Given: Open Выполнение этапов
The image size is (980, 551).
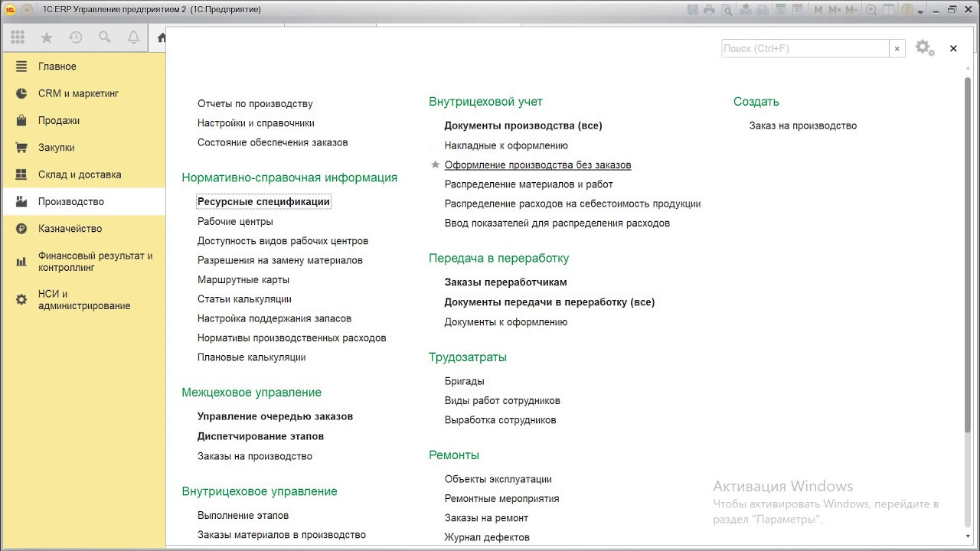Looking at the screenshot, I should coord(243,515).
